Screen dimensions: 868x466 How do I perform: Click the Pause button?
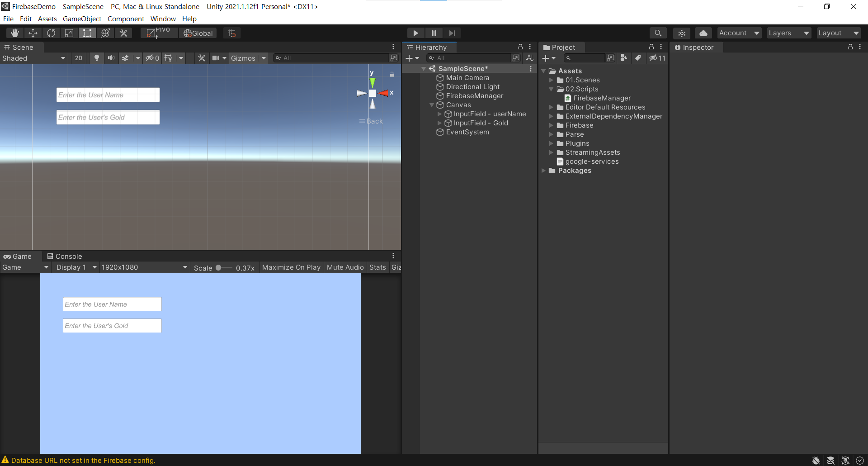pyautogui.click(x=434, y=33)
